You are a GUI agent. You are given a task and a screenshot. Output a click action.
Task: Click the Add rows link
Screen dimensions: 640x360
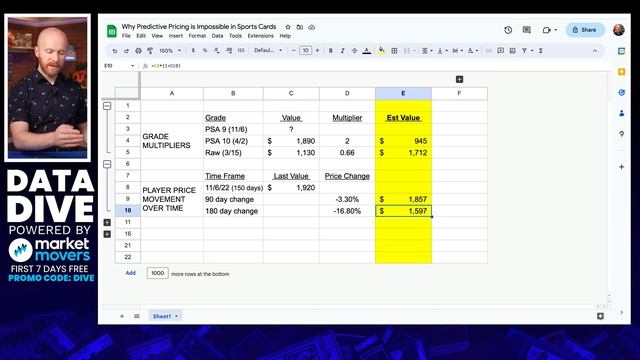131,273
